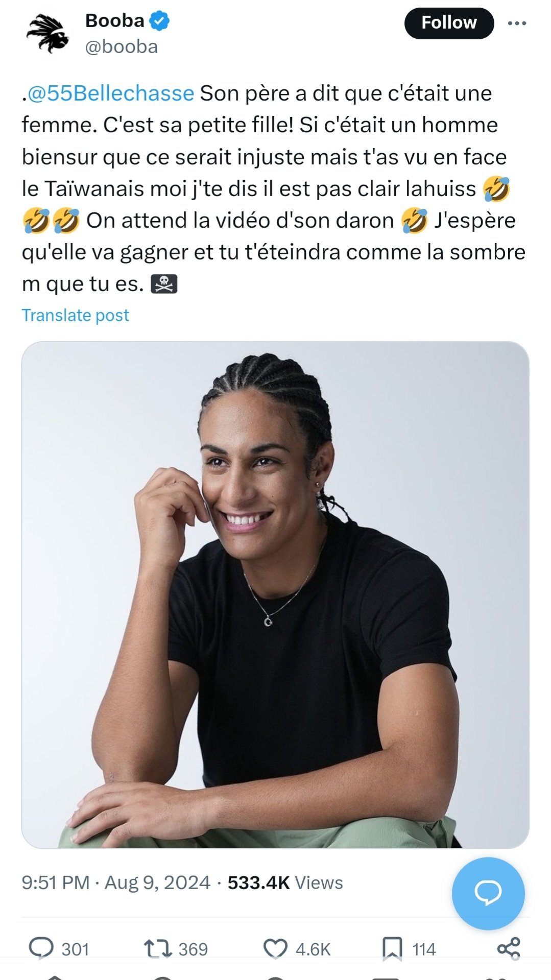This screenshot has height=980, width=551.
Task: Click the speech bubble reply icon
Action: pos(41,948)
